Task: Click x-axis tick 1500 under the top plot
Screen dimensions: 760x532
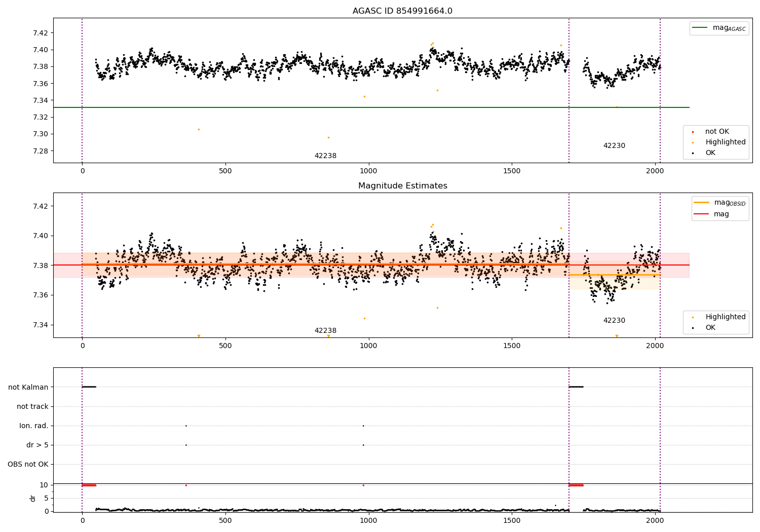Action: click(x=512, y=171)
